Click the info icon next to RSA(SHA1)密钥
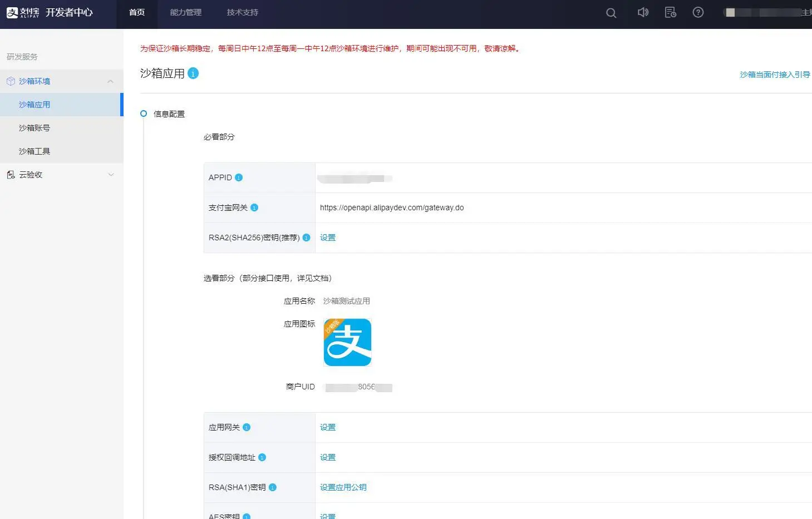This screenshot has height=519, width=812. pos(273,487)
